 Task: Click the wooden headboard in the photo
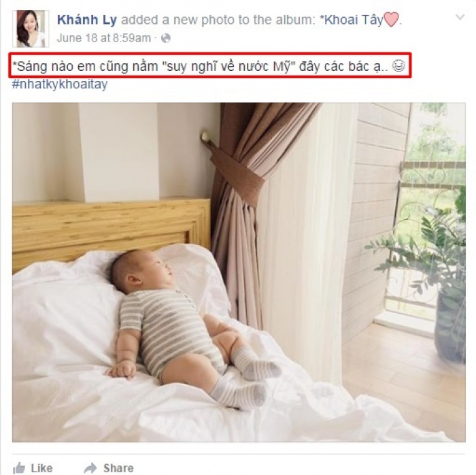click(x=112, y=231)
